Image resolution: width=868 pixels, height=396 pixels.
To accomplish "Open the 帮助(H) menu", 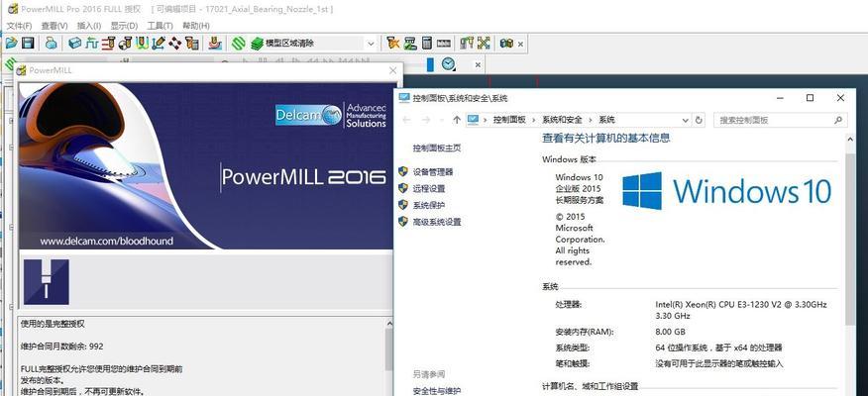I will (196, 26).
